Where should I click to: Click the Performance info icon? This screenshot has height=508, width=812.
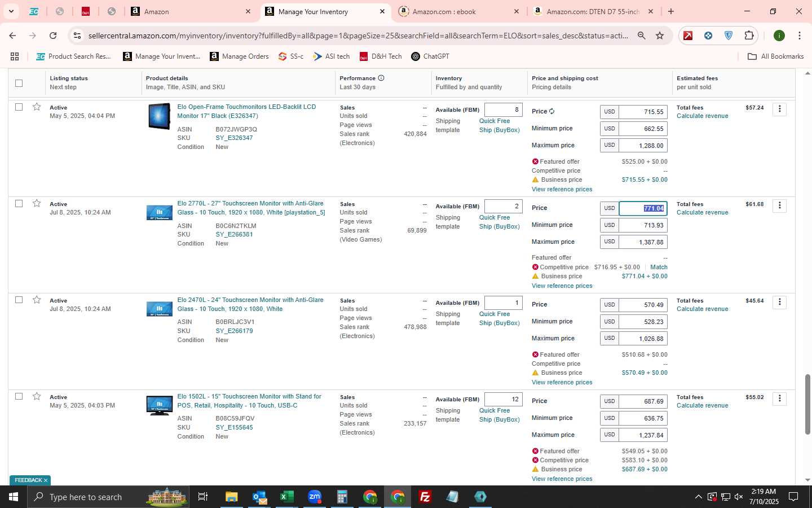click(x=381, y=78)
